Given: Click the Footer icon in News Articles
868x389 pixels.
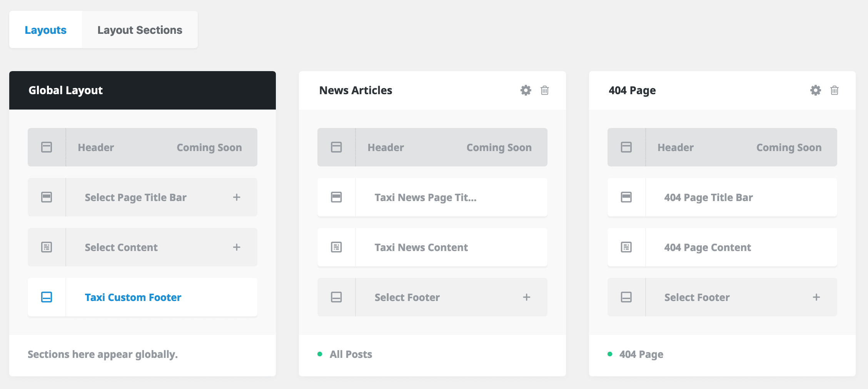Looking at the screenshot, I should point(336,297).
